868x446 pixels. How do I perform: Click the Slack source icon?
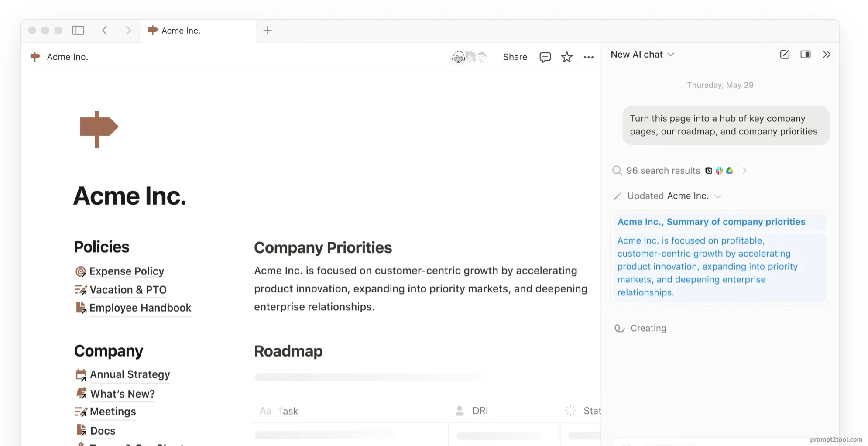(719, 171)
